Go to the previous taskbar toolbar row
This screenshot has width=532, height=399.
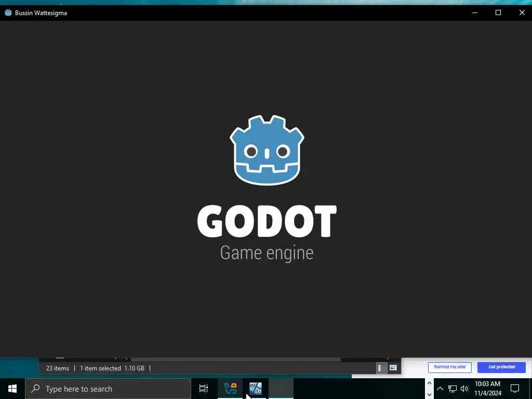[x=429, y=383]
